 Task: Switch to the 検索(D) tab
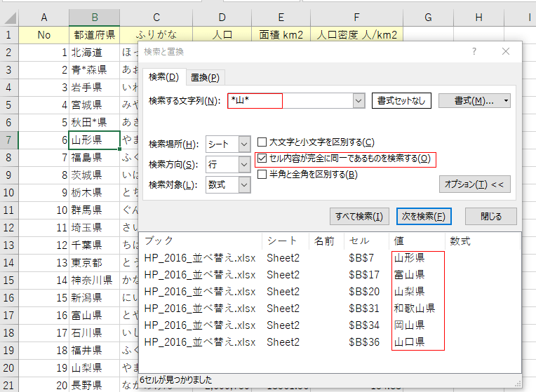coord(163,77)
